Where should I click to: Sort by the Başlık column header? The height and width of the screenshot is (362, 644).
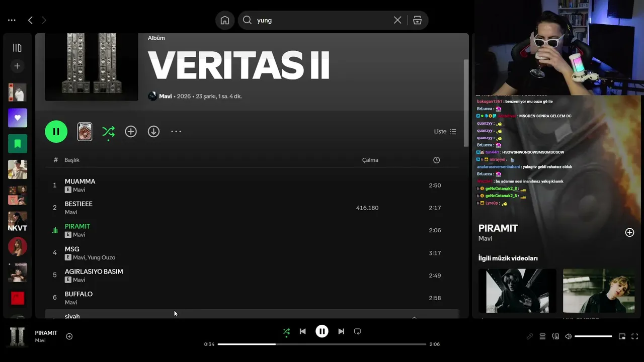(72, 160)
